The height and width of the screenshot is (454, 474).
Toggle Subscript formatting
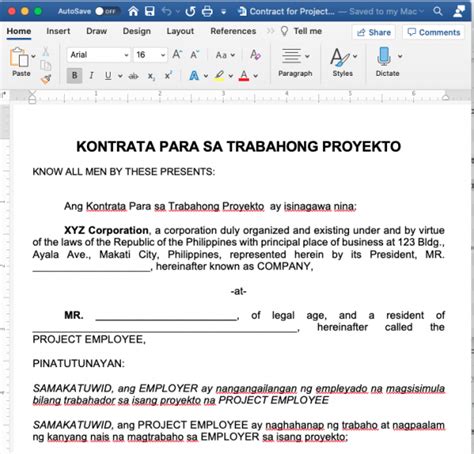151,76
